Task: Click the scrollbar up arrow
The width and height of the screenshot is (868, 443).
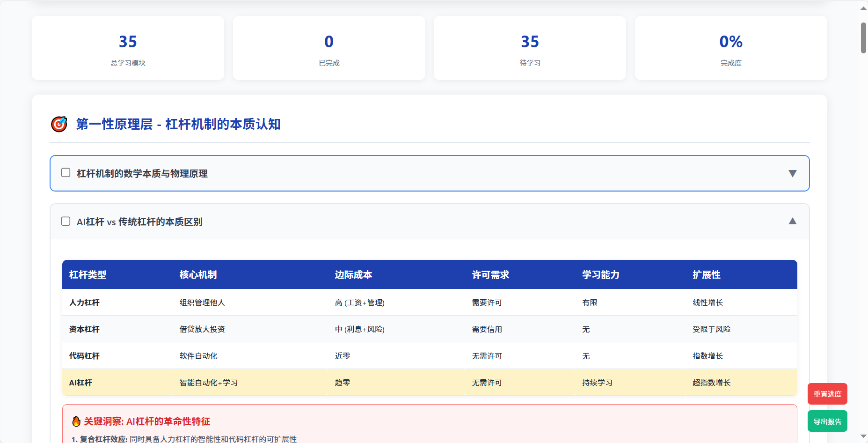Action: tap(863, 8)
